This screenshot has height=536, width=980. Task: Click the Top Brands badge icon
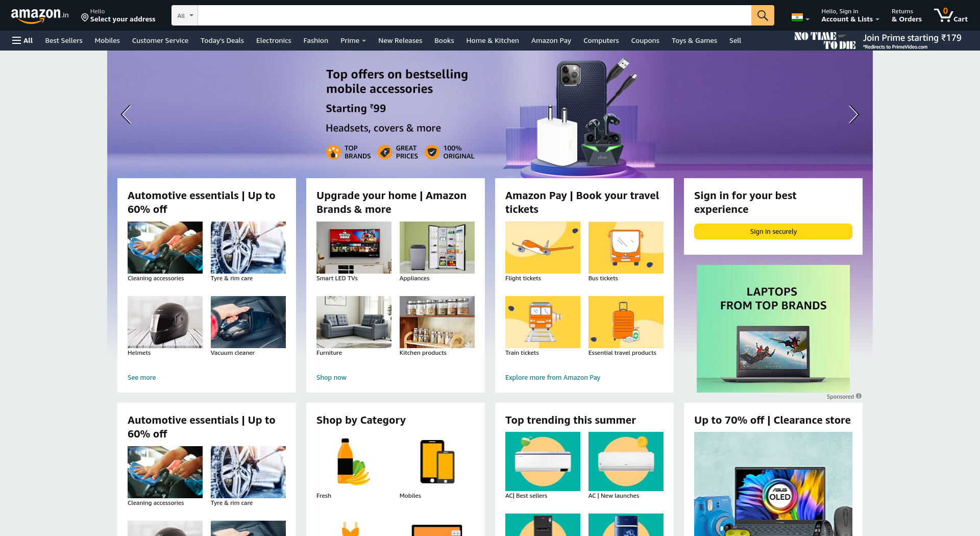coord(333,152)
